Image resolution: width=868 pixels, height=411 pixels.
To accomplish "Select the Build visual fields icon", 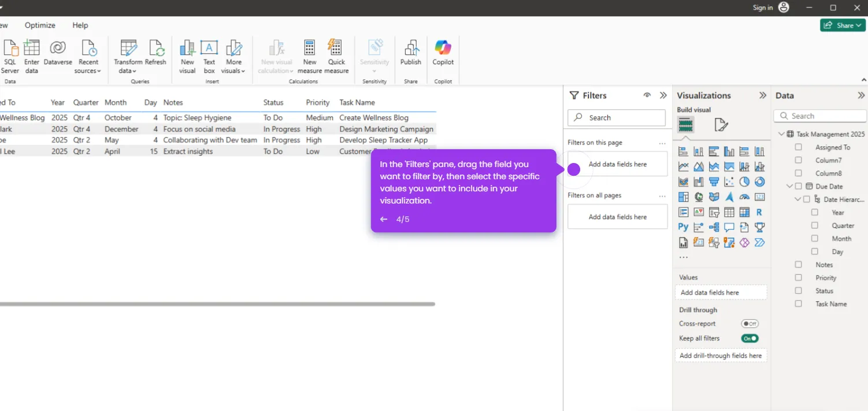I will 685,124.
